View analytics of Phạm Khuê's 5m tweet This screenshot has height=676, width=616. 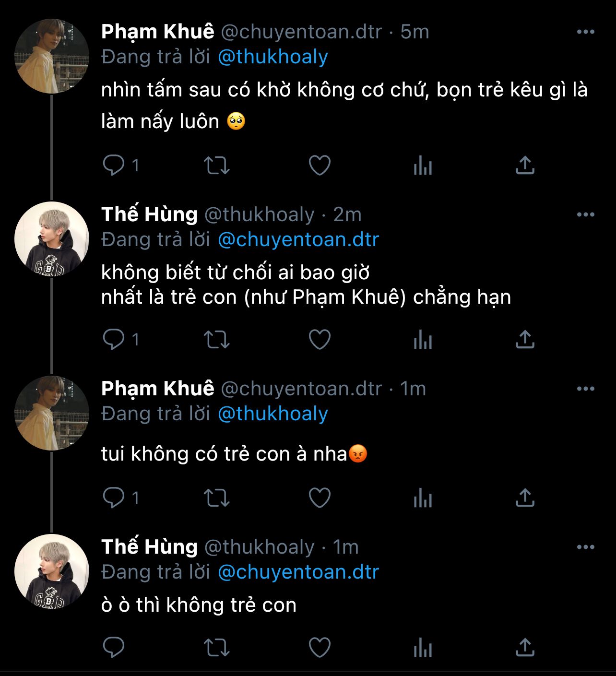(423, 166)
